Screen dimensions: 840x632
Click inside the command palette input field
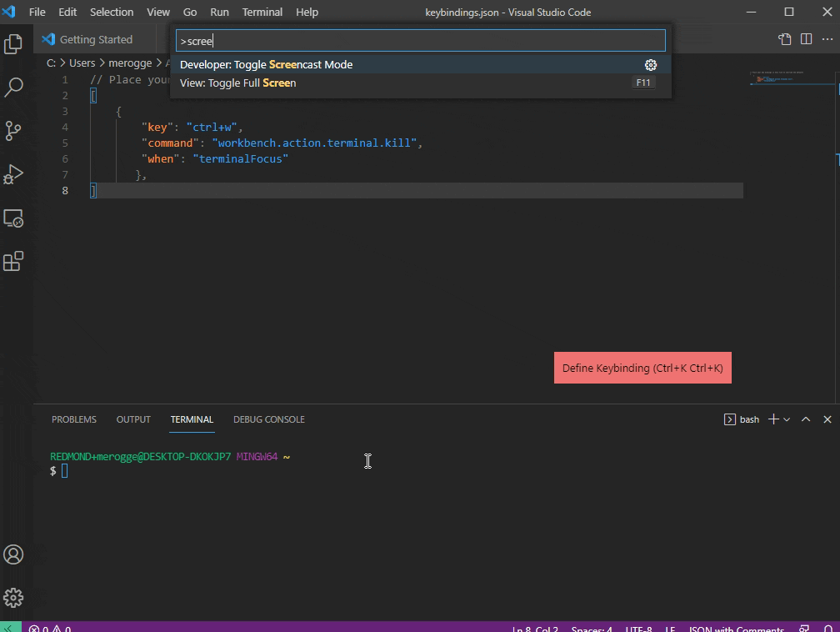click(x=417, y=40)
